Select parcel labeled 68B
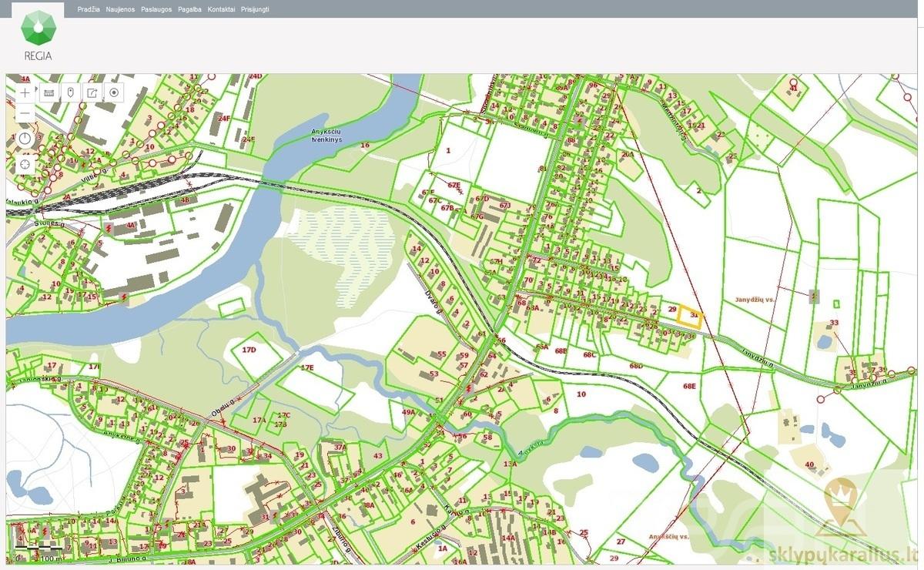 coord(561,350)
